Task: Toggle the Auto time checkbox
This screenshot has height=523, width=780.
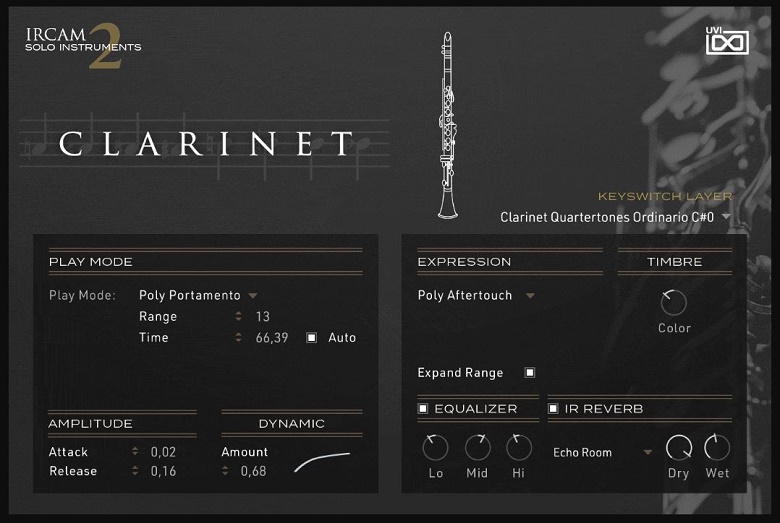Action: (x=311, y=338)
